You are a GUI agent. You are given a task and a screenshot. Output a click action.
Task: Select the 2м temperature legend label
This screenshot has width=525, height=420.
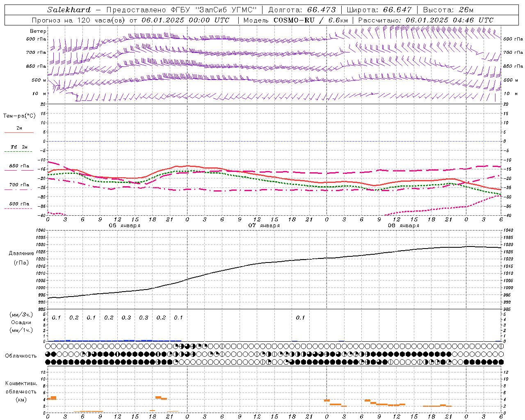[19, 128]
